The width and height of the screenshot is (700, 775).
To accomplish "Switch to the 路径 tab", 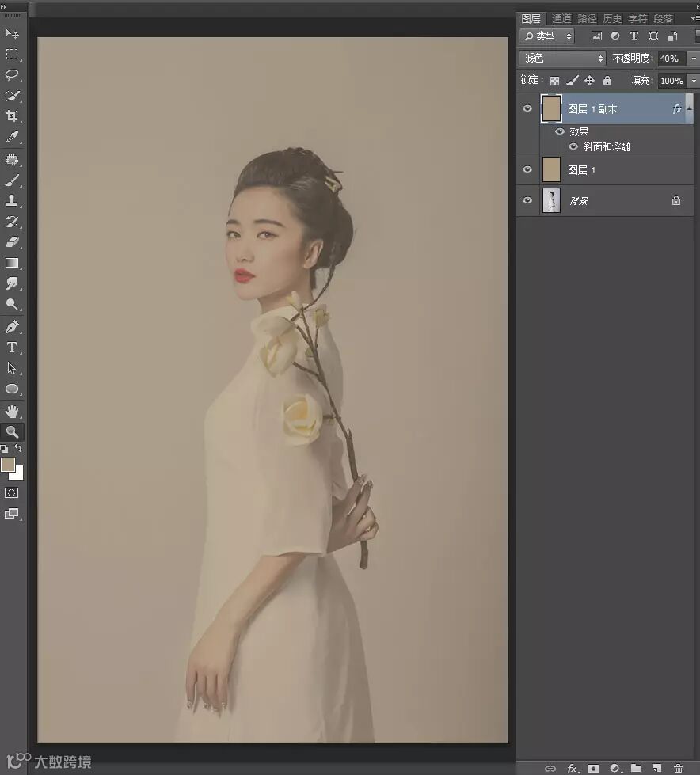I will coord(587,19).
